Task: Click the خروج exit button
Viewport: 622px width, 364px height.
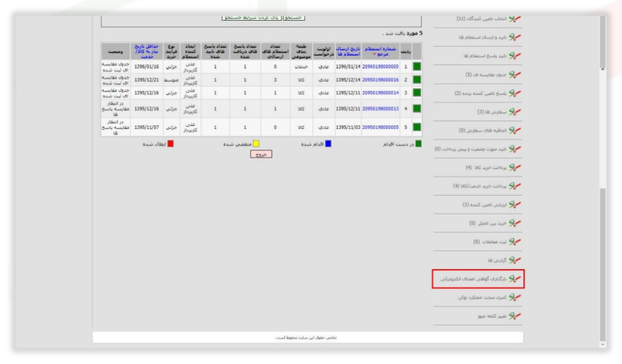Action: pos(261,154)
